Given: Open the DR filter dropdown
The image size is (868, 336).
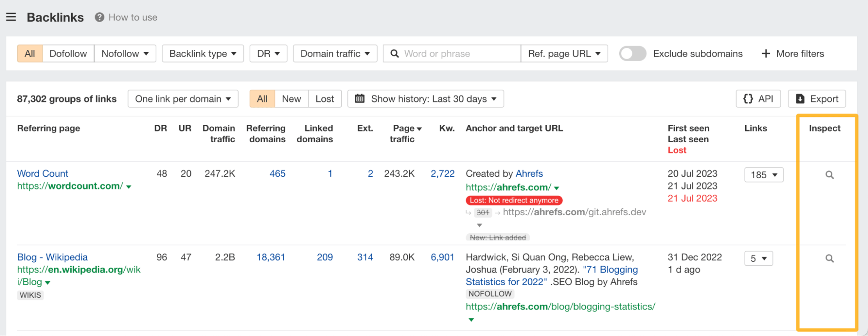Looking at the screenshot, I should [268, 53].
